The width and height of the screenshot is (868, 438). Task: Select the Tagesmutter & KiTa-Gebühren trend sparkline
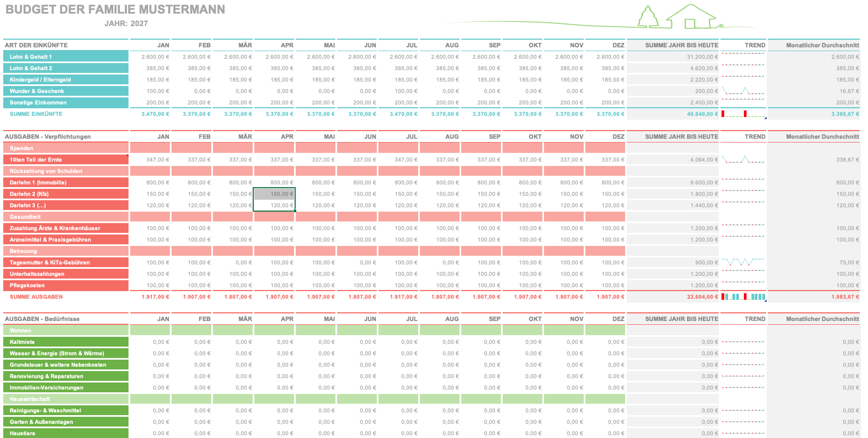point(743,262)
